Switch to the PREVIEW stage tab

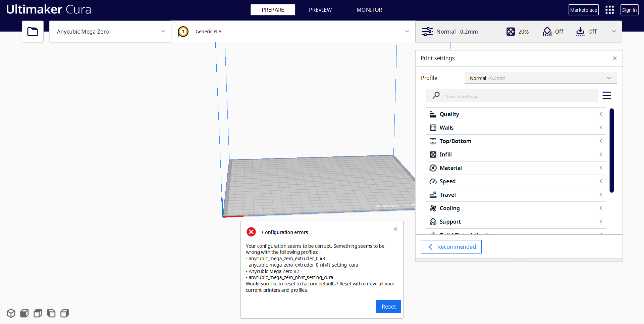tap(320, 10)
